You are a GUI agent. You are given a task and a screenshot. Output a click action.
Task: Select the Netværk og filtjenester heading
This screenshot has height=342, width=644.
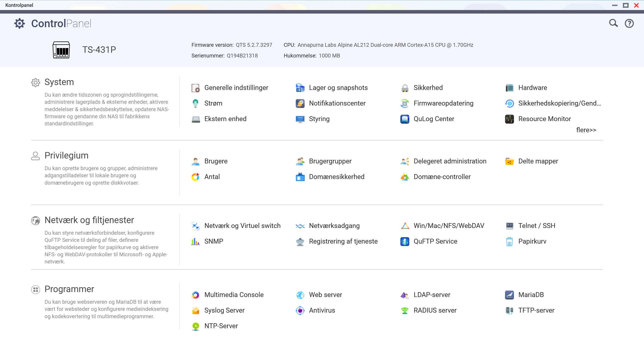[89, 220]
